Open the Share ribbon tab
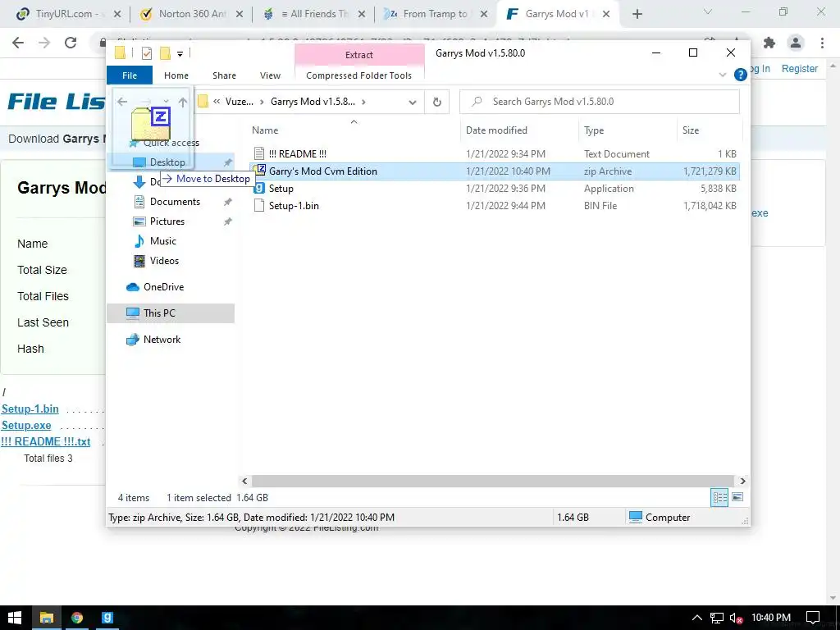This screenshot has height=630, width=840. [224, 75]
